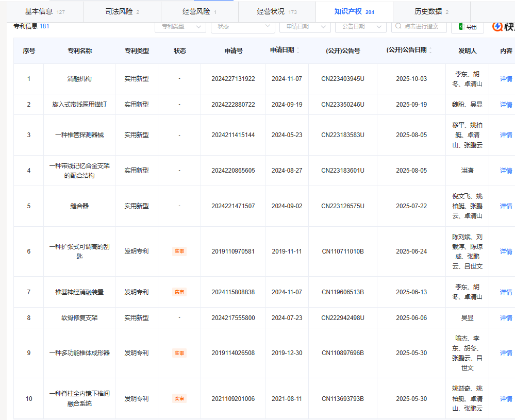Open the 司法风险 tab
The height and width of the screenshot is (420, 515).
pyautogui.click(x=122, y=11)
